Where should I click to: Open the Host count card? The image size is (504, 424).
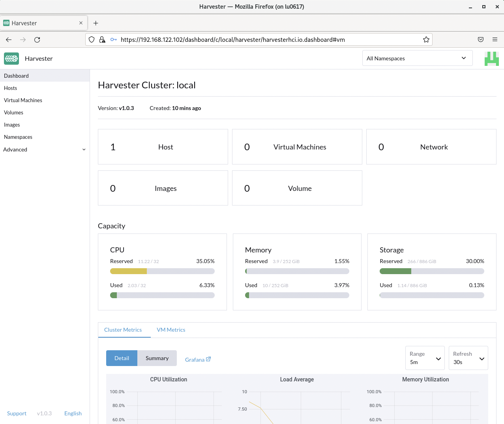(x=163, y=147)
